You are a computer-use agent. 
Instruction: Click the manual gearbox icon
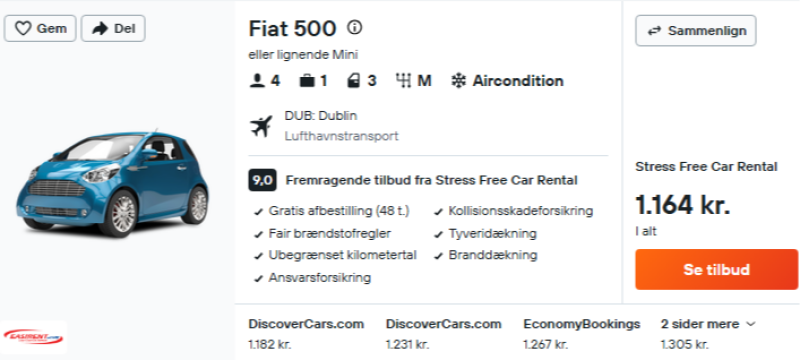click(404, 81)
